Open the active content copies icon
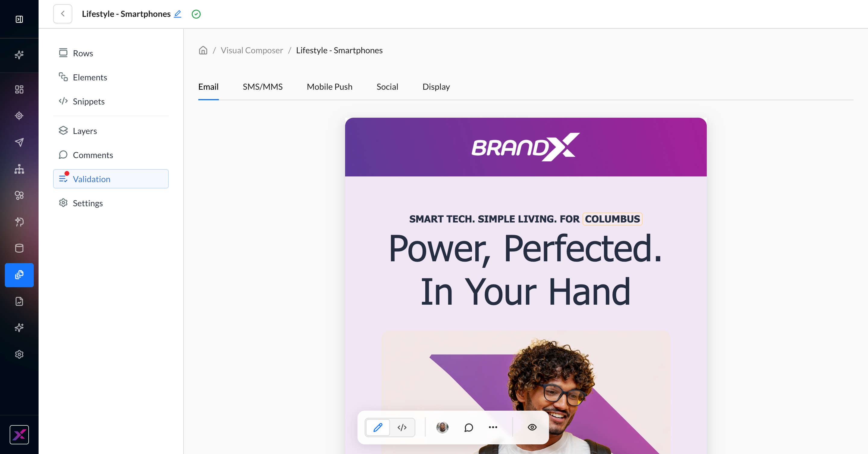 tap(19, 275)
